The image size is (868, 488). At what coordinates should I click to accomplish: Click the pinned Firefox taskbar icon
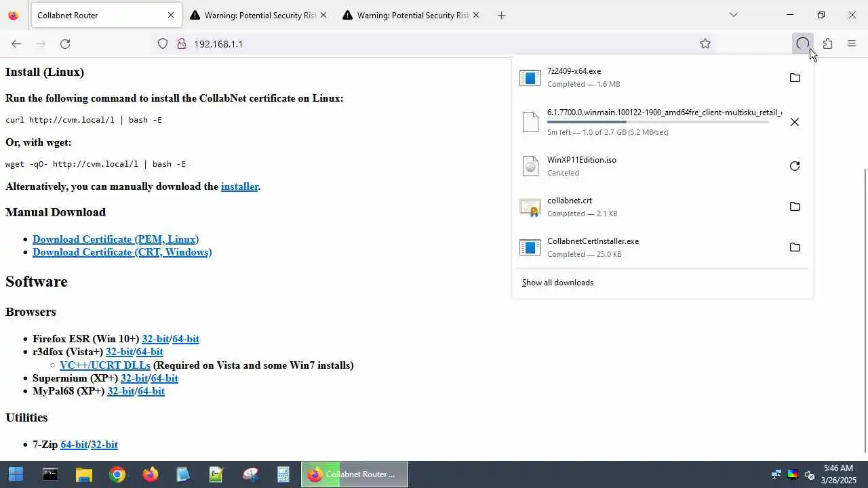(150, 474)
